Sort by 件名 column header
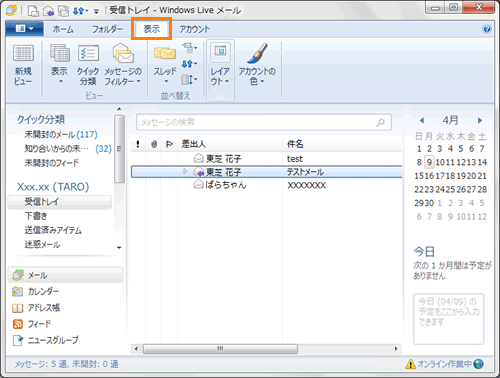The image size is (500, 378). point(343,144)
